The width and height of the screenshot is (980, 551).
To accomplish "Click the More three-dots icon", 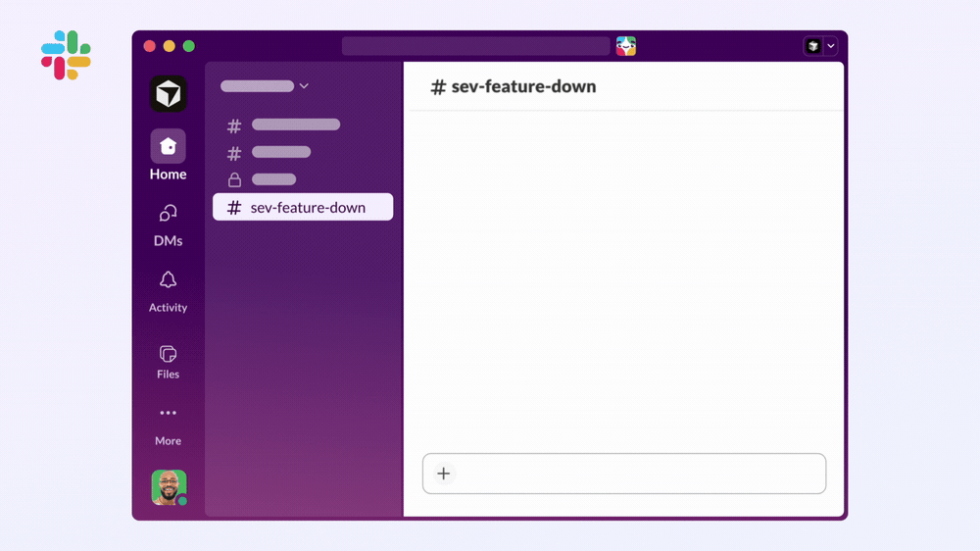I will [x=168, y=414].
